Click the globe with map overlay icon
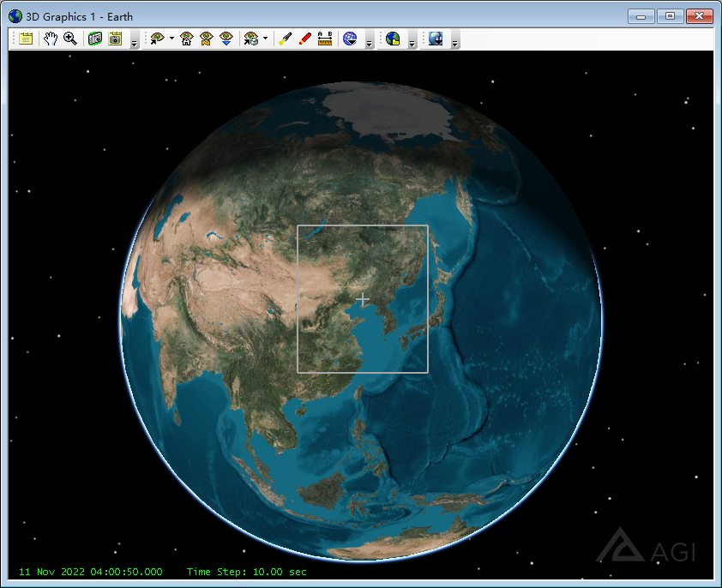 pos(392,39)
